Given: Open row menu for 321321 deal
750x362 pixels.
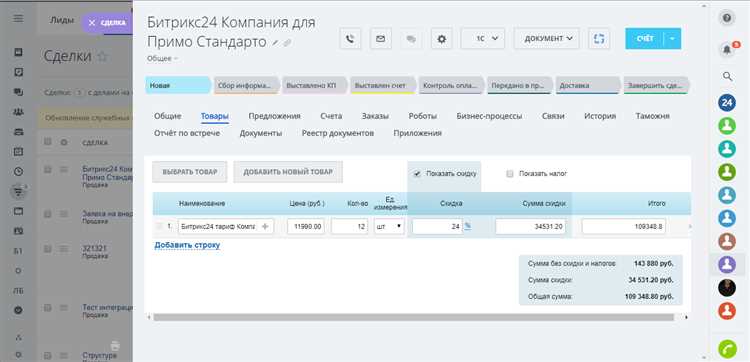Looking at the screenshot, I should tap(64, 249).
